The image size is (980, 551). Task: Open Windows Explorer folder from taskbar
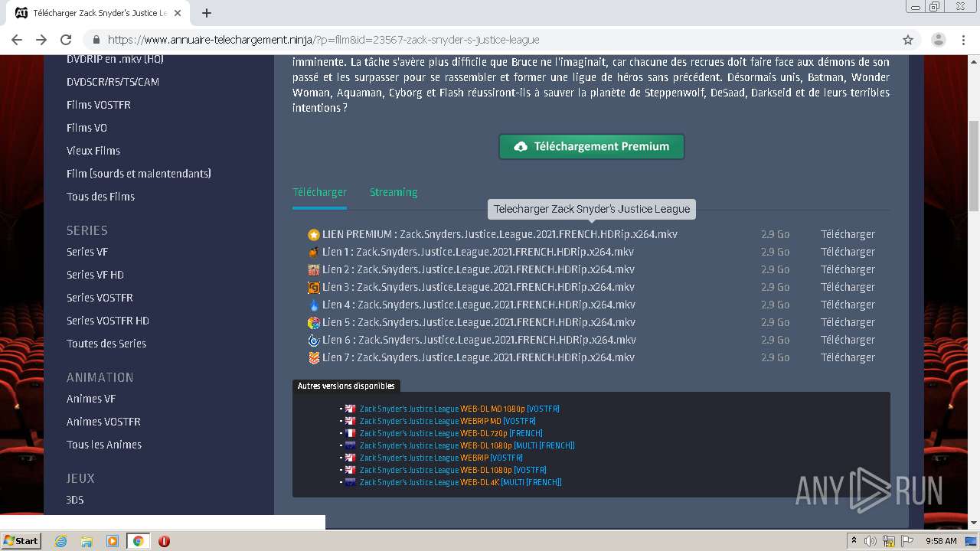pos(87,541)
